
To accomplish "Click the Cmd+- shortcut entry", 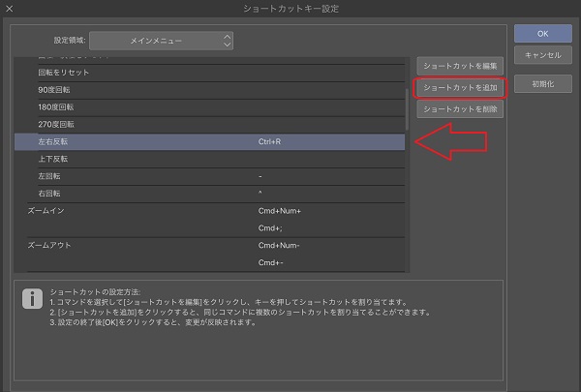I will click(x=270, y=262).
